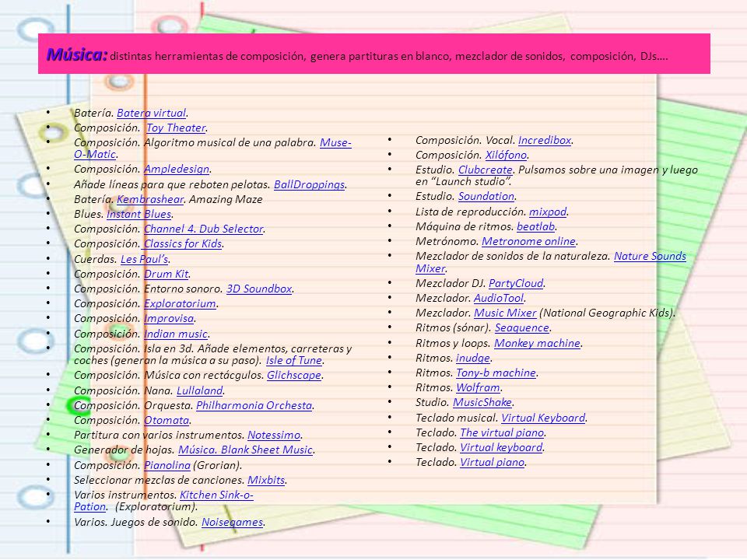Follow the Nature Sounds Mixer link
Screen dimensions: 747x560
pos(650,256)
